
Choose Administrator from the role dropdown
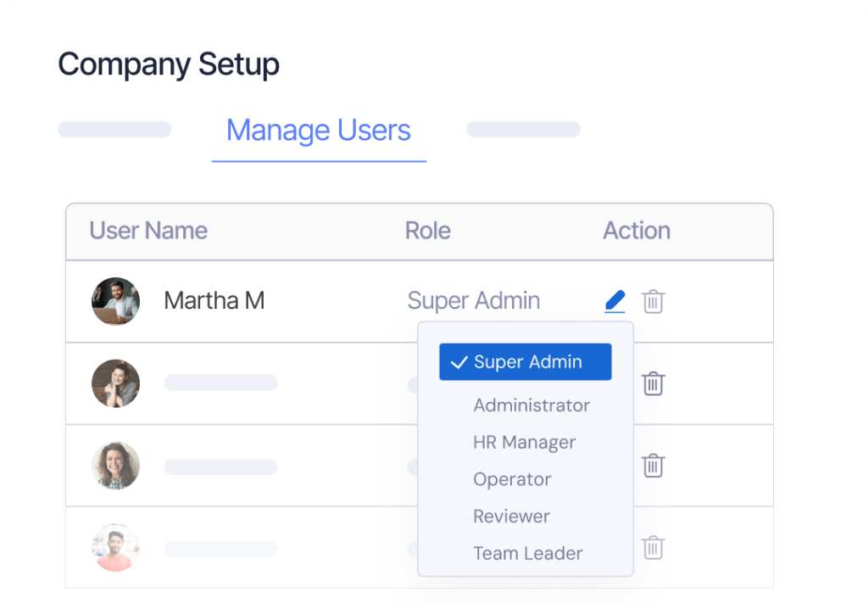tap(531, 405)
